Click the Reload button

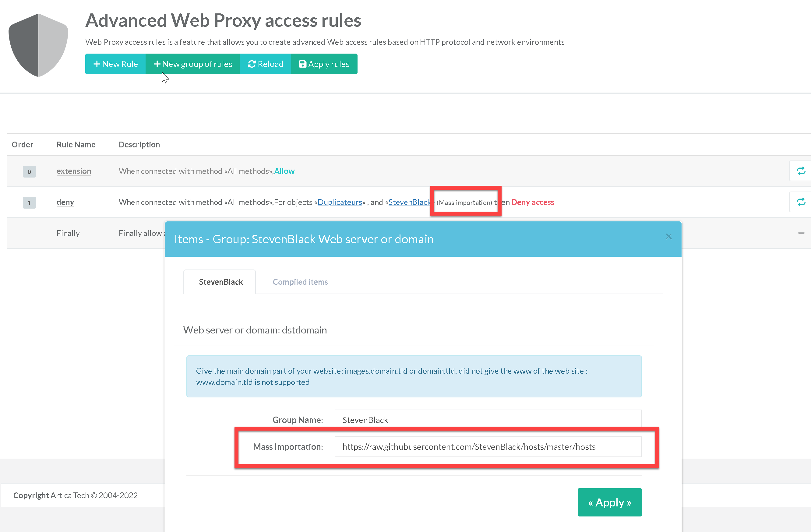[266, 64]
